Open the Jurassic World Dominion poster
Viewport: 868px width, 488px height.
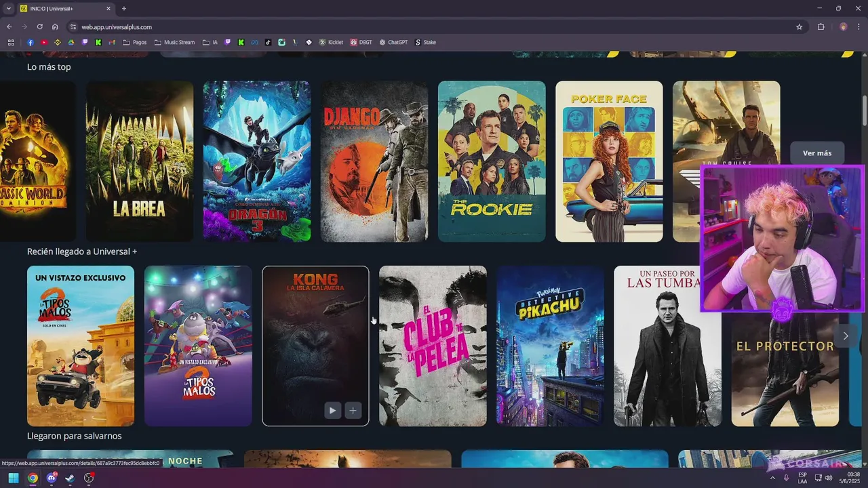(x=38, y=161)
